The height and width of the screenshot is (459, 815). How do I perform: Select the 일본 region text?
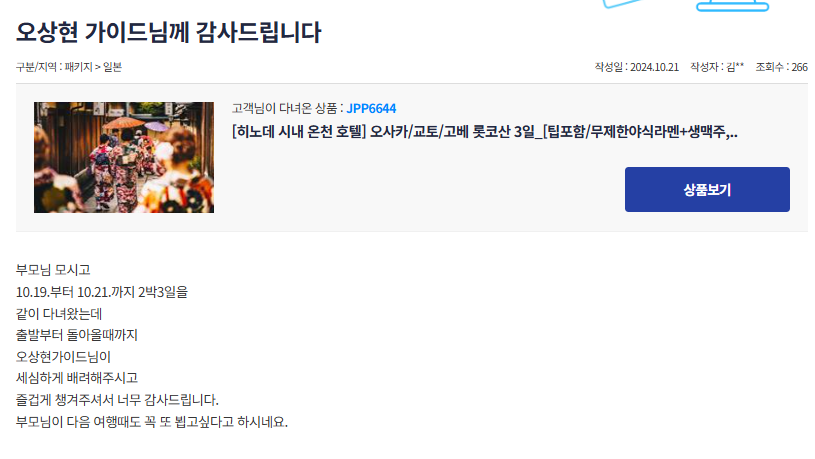[112, 67]
